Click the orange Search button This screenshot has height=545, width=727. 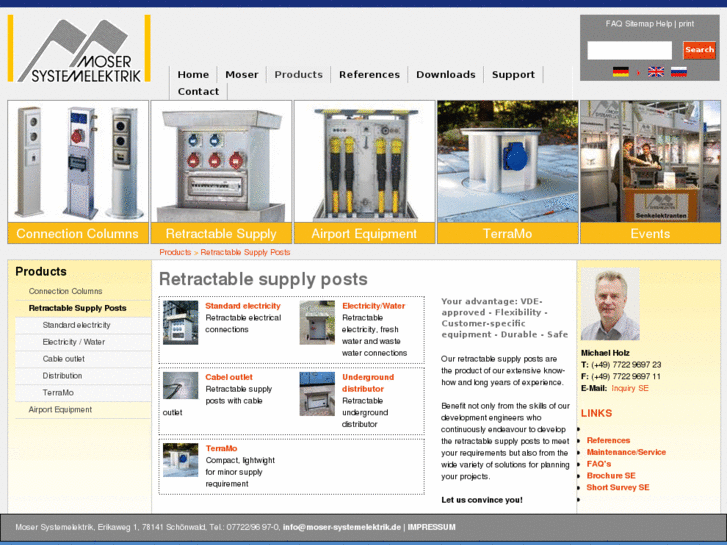[699, 50]
